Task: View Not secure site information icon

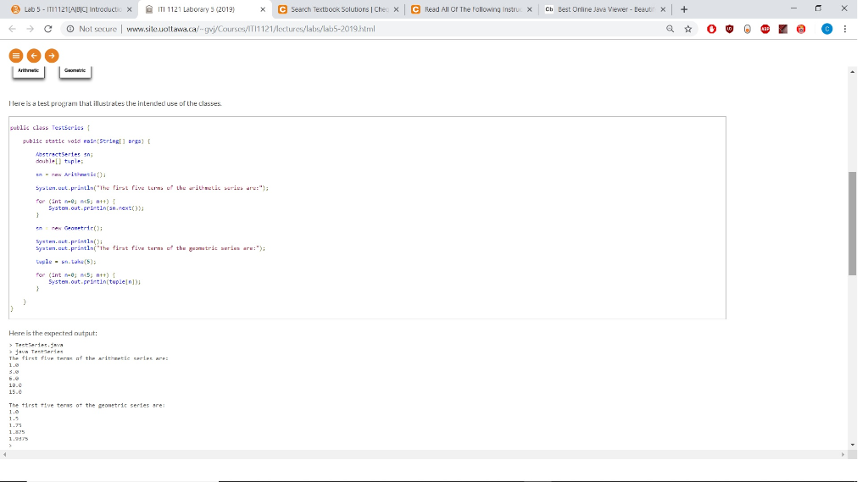Action: pos(70,29)
